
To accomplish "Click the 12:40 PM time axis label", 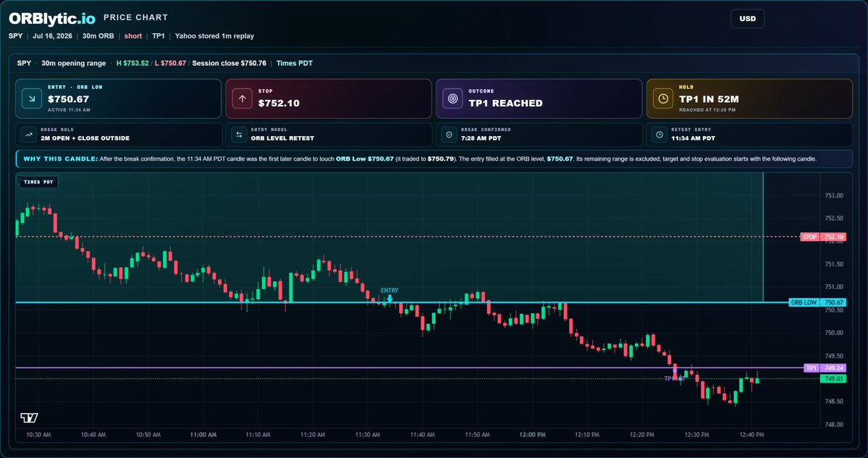I will [751, 435].
